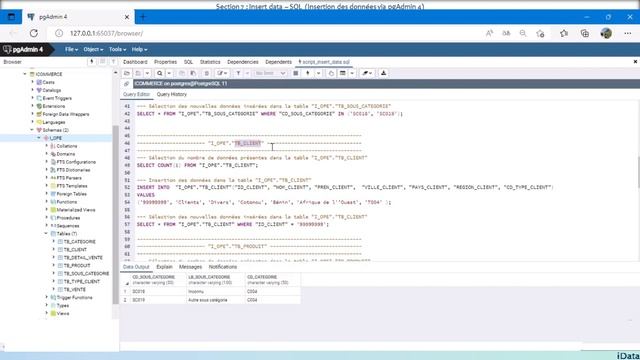Open a new browser tab with plus

pos(143,17)
